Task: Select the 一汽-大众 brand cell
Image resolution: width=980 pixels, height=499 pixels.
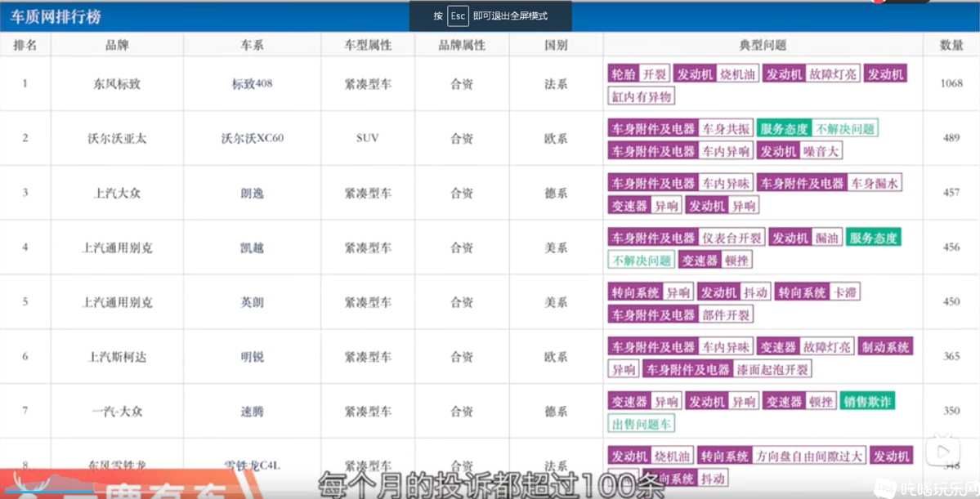Action: [x=117, y=411]
